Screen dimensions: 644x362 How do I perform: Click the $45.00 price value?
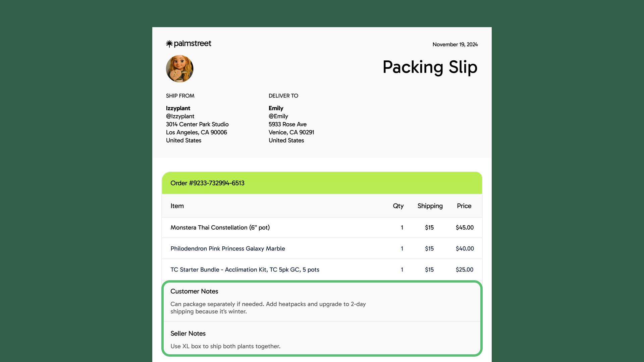[x=465, y=228]
